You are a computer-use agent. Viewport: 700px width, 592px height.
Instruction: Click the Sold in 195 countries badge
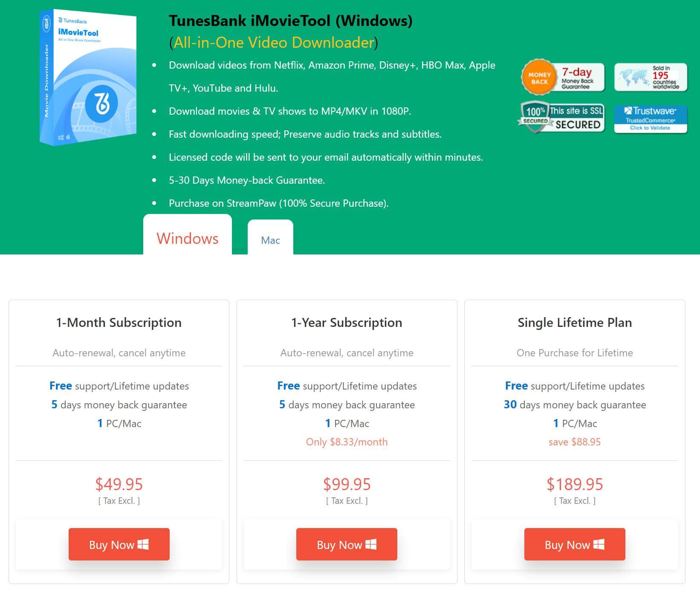pyautogui.click(x=651, y=77)
